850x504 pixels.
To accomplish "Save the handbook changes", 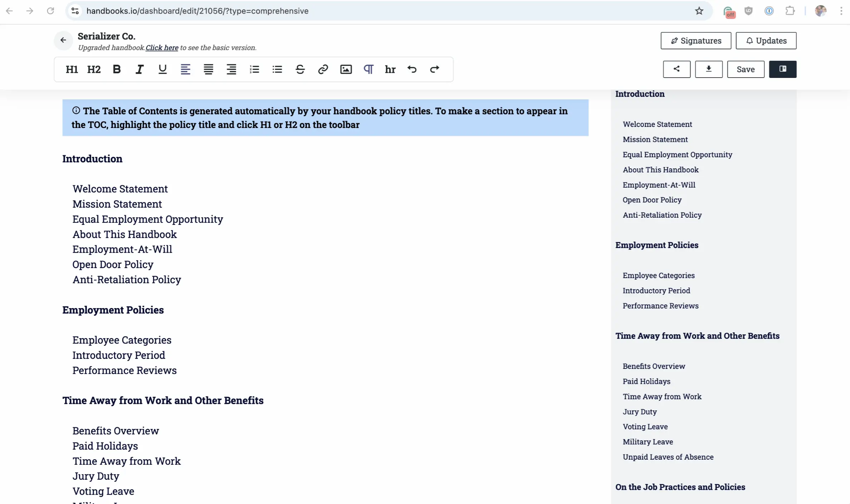I will tap(746, 69).
